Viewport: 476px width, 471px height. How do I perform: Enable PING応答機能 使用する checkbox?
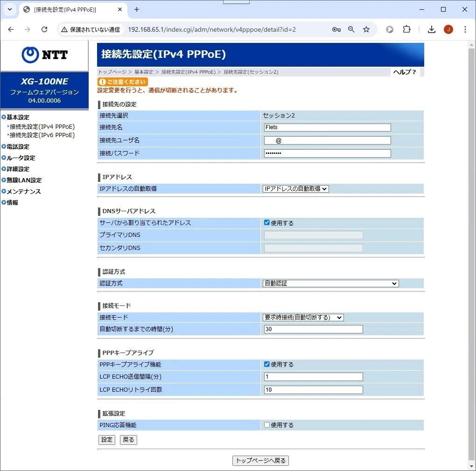267,424
